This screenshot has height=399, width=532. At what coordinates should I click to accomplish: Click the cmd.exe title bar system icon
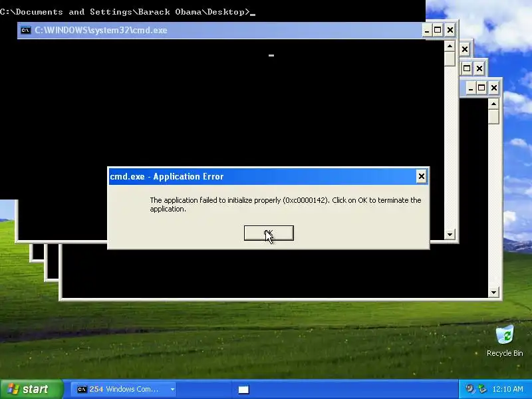(x=25, y=30)
